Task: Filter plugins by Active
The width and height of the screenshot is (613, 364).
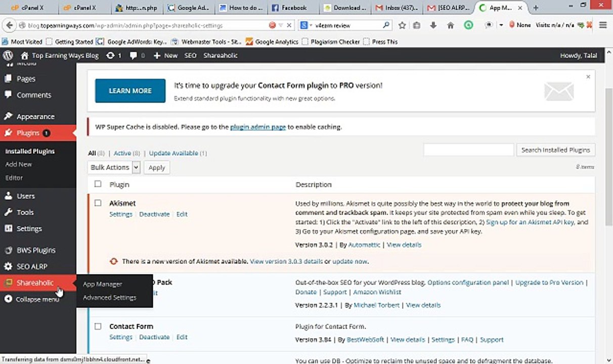Action: (x=122, y=153)
